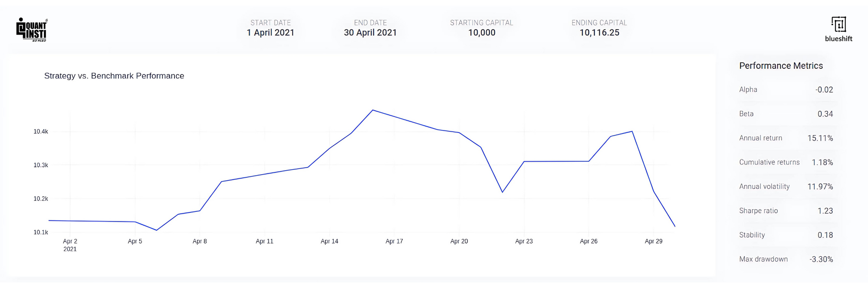Click the Performance Metrics heading
The image size is (868, 289).
781,66
